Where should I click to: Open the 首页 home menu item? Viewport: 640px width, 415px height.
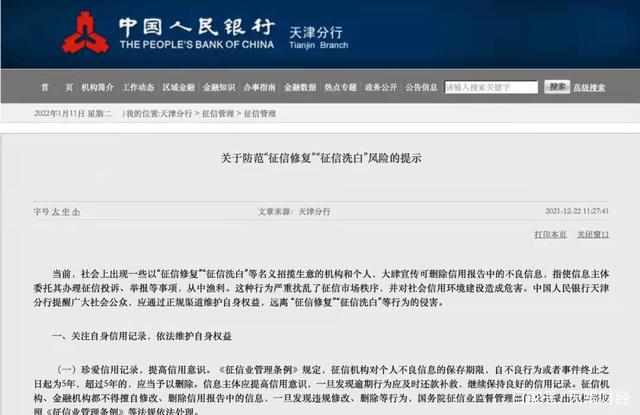pyautogui.click(x=57, y=87)
